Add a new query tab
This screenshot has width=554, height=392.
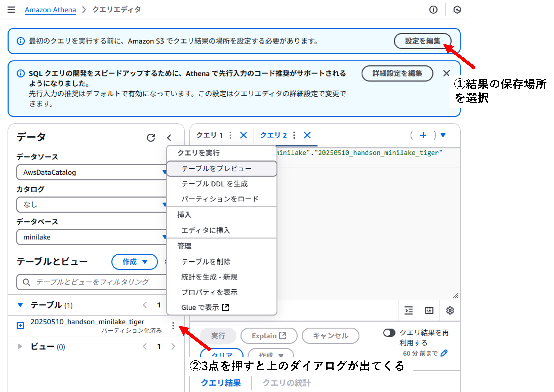tap(423, 135)
